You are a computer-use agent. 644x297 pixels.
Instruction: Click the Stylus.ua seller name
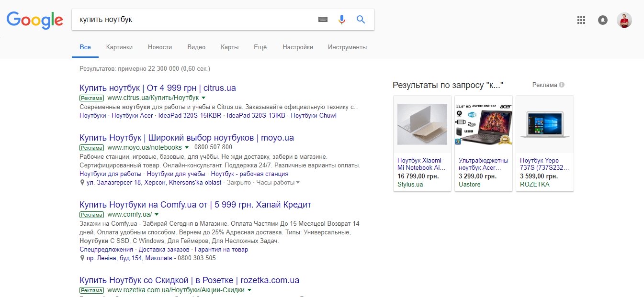click(410, 184)
